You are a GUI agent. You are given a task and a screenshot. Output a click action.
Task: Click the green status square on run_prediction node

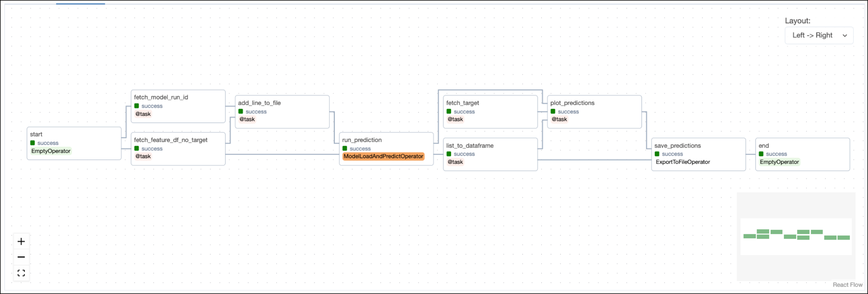344,148
